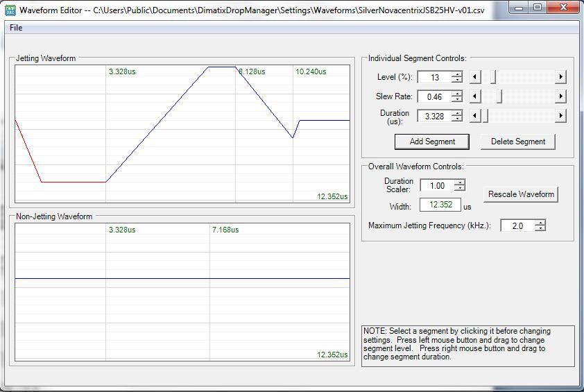The width and height of the screenshot is (584, 392).
Task: Click the DMP application icon in title bar
Action: 10,10
